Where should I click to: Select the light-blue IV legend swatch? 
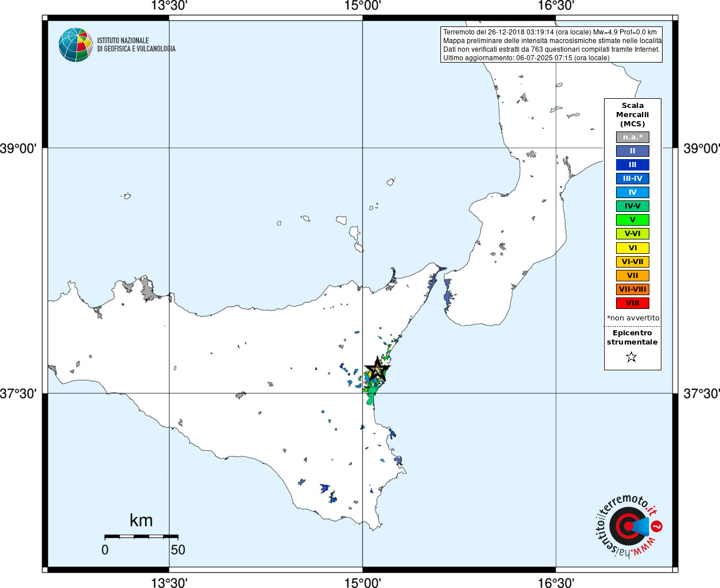[633, 192]
